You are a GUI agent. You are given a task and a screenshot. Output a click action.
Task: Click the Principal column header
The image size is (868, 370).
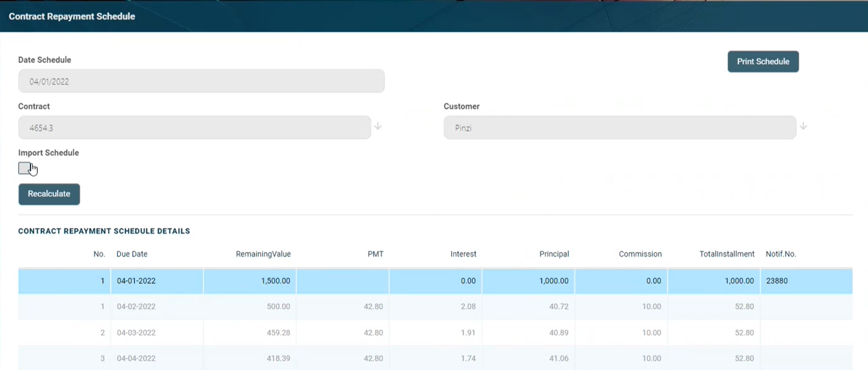tap(554, 254)
